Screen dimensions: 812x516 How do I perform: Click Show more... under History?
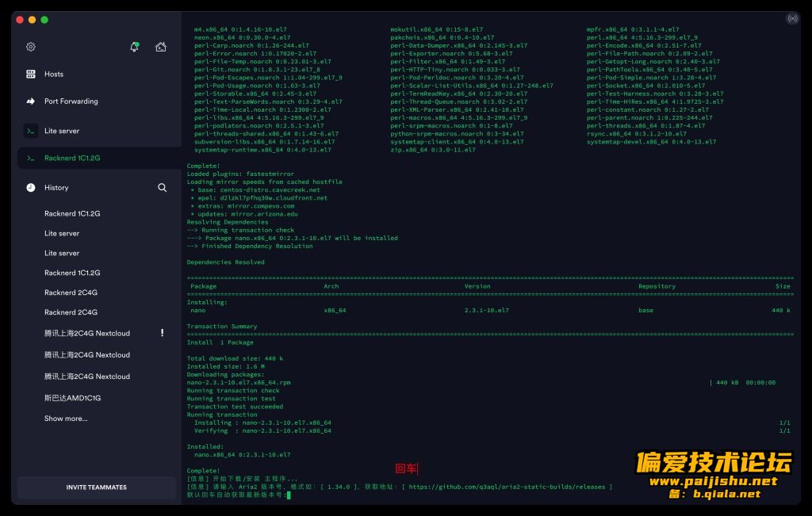click(66, 419)
